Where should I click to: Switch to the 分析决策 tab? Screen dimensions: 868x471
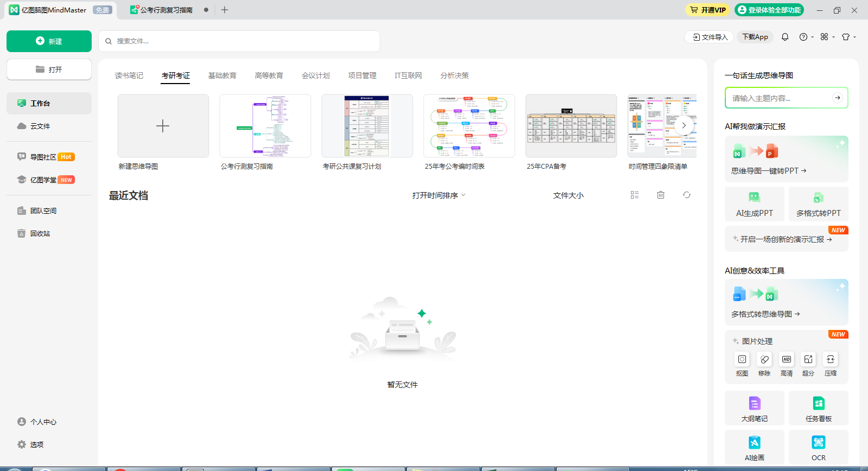[455, 75]
